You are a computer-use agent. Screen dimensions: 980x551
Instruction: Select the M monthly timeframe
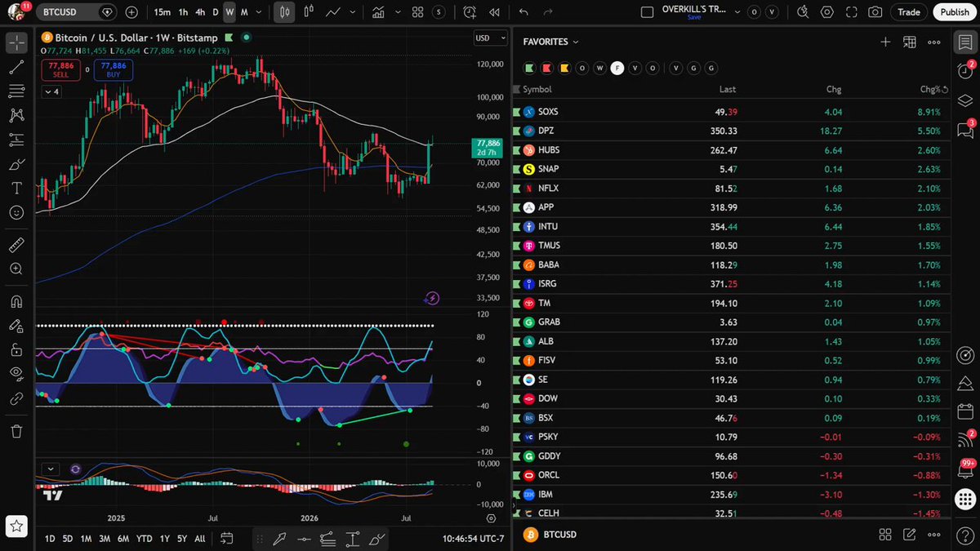243,12
